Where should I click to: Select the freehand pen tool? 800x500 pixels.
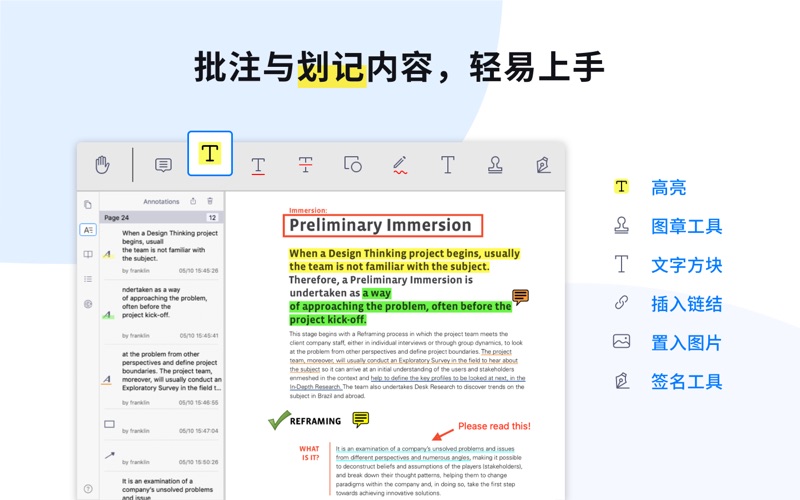pos(400,165)
